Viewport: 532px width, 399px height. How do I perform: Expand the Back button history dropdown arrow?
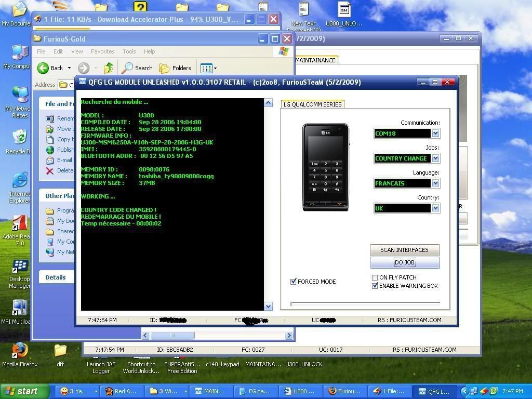coord(69,68)
